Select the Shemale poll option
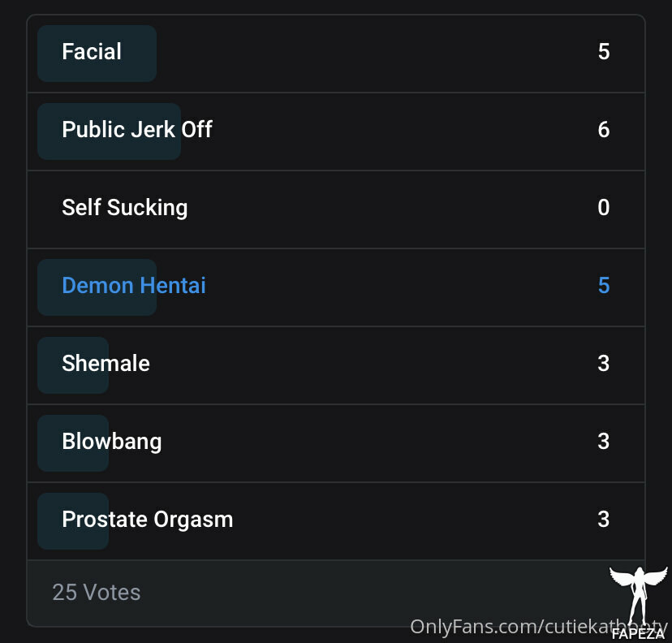 (x=336, y=365)
